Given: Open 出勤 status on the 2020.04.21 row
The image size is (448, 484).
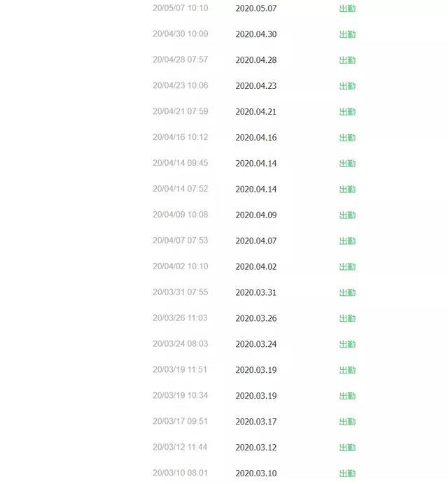Looking at the screenshot, I should (347, 113).
